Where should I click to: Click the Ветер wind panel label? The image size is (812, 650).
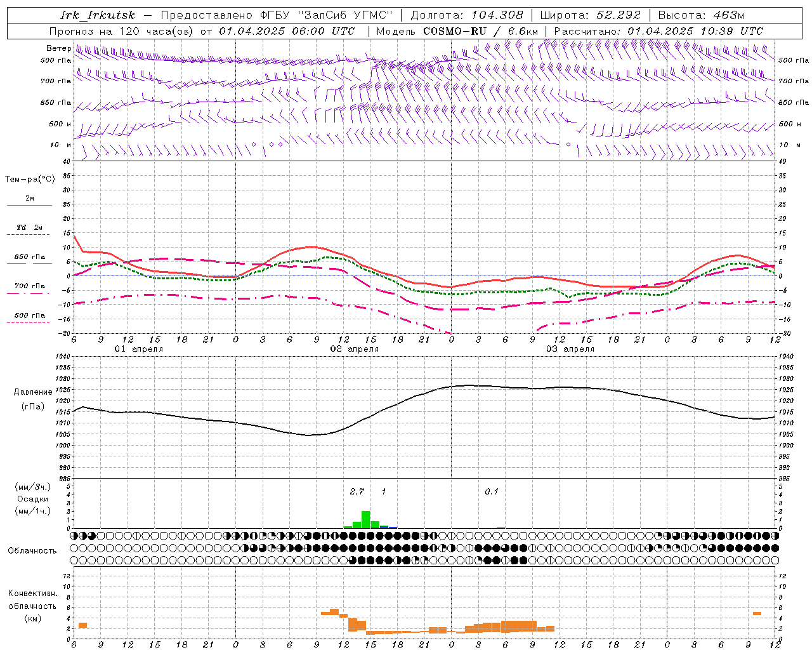click(x=58, y=48)
